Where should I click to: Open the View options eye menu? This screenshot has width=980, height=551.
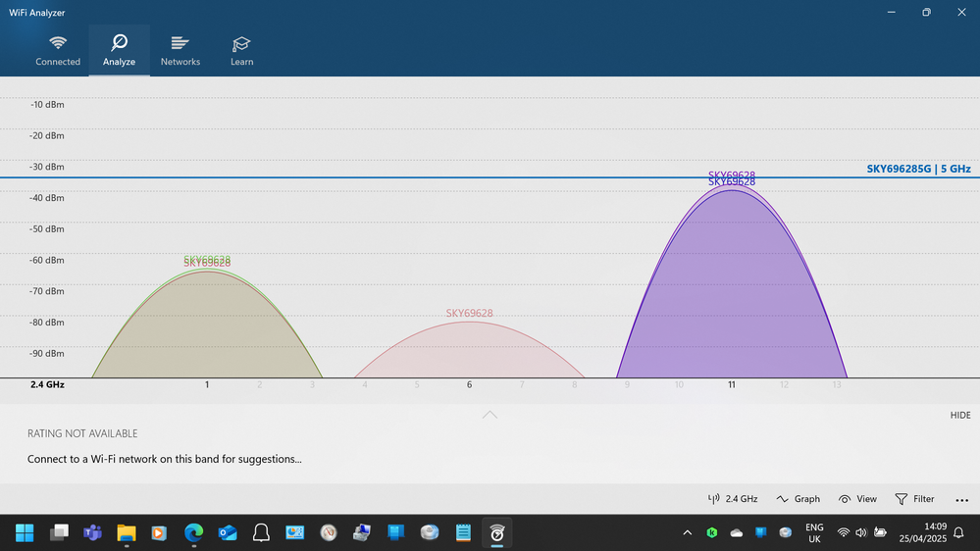click(x=857, y=499)
